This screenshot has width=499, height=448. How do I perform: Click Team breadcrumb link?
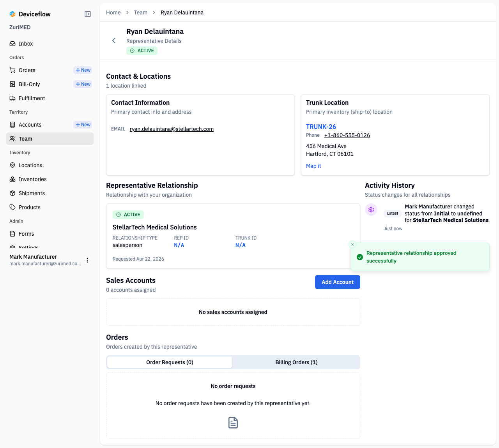(x=141, y=12)
